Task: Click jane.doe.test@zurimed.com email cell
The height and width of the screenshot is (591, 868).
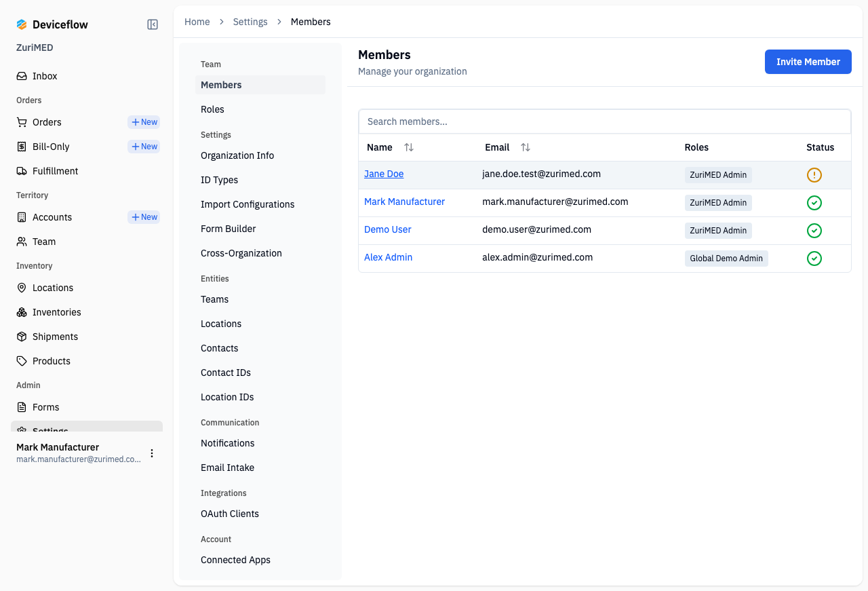Action: pyautogui.click(x=541, y=174)
